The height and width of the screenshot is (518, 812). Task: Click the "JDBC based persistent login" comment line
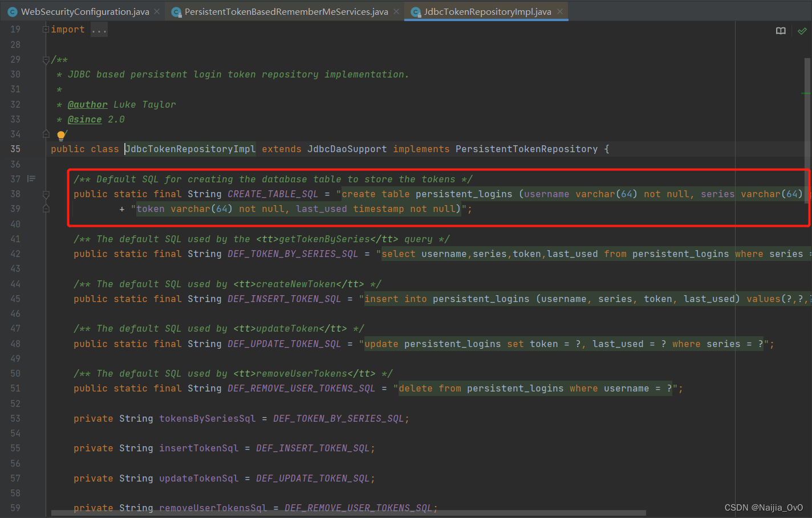coord(238,74)
